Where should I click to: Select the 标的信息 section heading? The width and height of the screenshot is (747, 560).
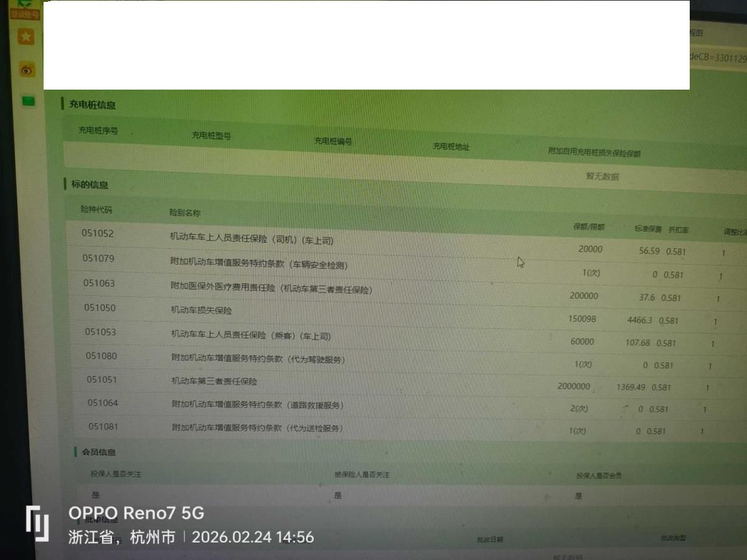pyautogui.click(x=90, y=185)
